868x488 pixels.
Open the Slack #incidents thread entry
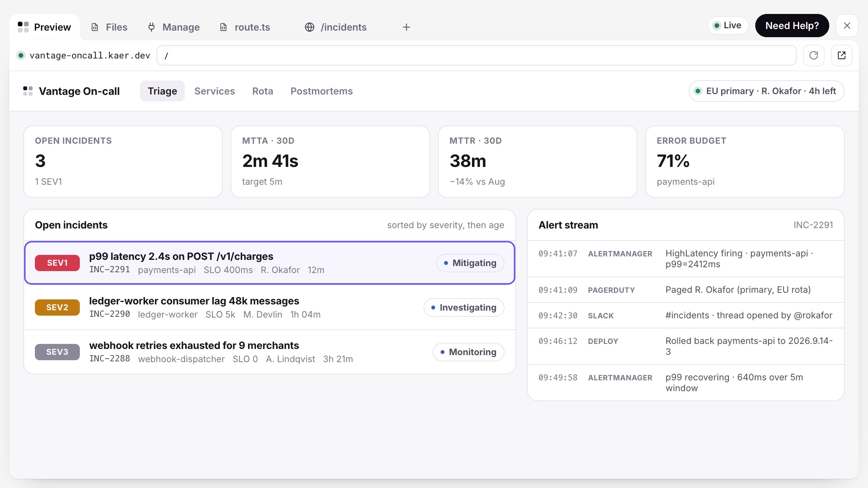[685, 315]
